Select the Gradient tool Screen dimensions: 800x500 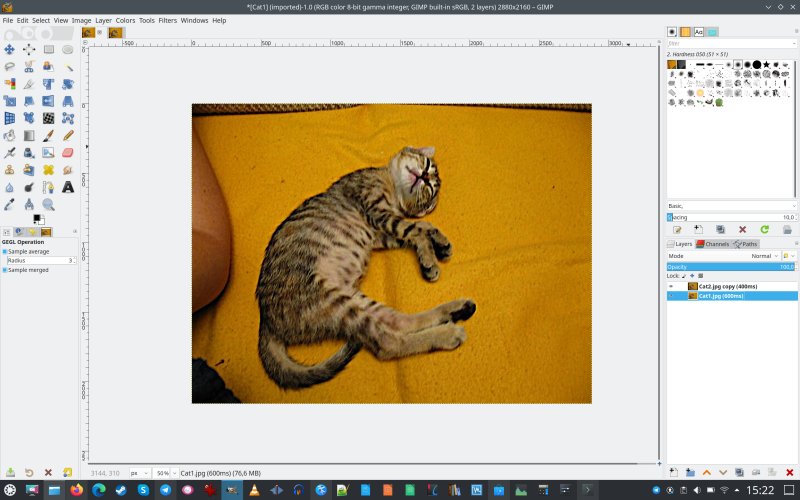(x=29, y=135)
